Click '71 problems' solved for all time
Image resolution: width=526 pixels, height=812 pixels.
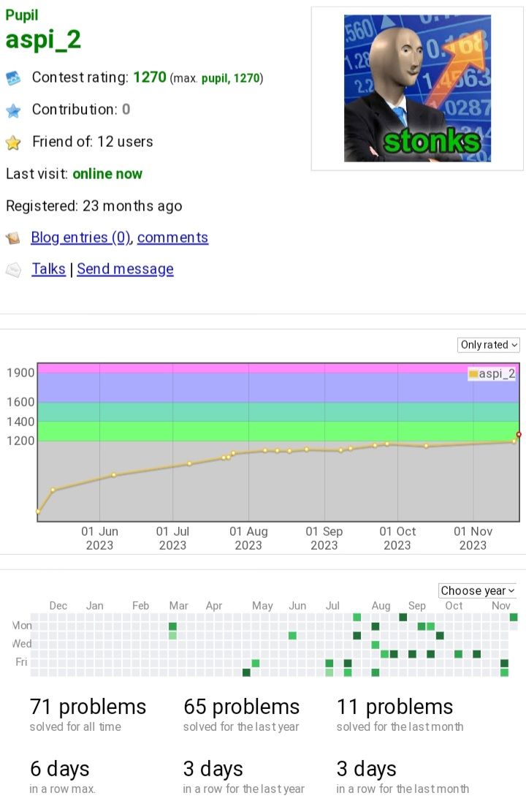pyautogui.click(x=88, y=707)
